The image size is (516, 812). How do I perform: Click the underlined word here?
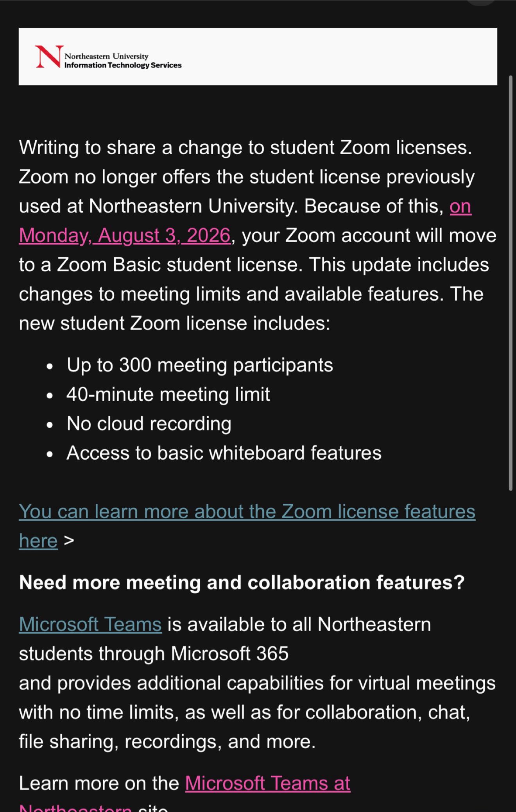(x=38, y=541)
